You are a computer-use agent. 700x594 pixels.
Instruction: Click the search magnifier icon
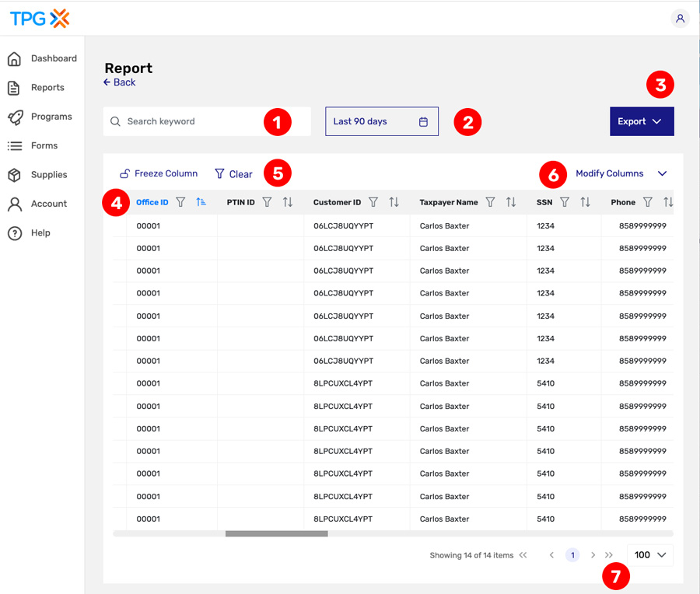click(115, 121)
